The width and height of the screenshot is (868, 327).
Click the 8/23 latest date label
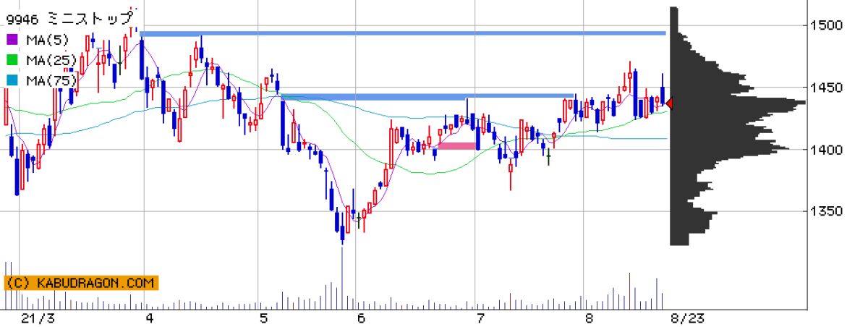coord(687,318)
